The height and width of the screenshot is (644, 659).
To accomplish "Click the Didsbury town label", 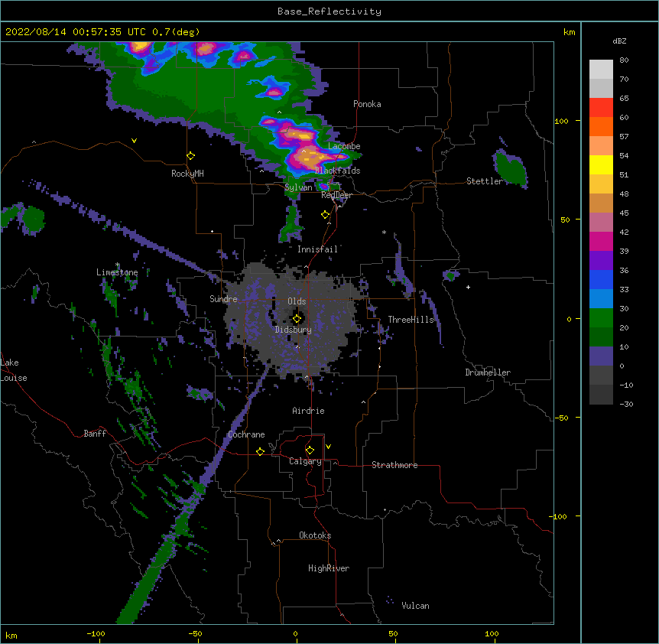I will pos(294,330).
